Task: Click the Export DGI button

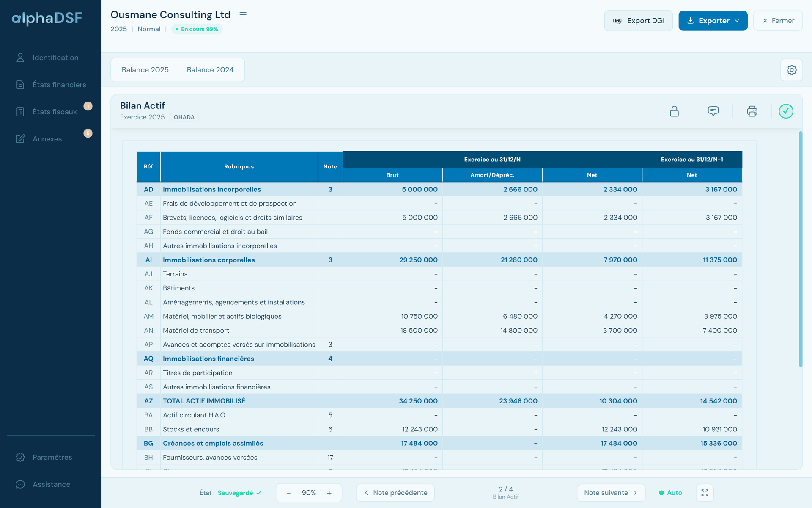Action: [x=638, y=21]
